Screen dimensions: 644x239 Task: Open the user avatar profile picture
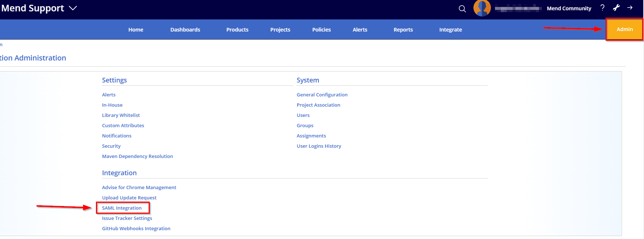coord(482,8)
